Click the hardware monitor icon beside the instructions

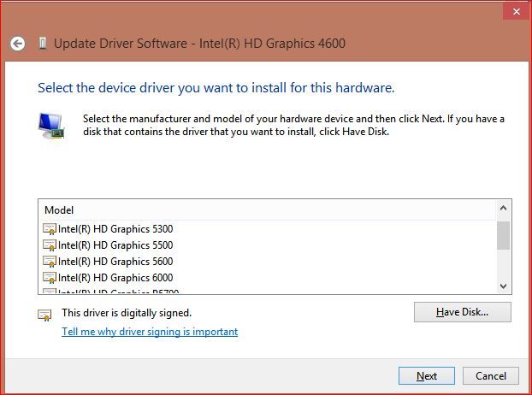(x=50, y=125)
